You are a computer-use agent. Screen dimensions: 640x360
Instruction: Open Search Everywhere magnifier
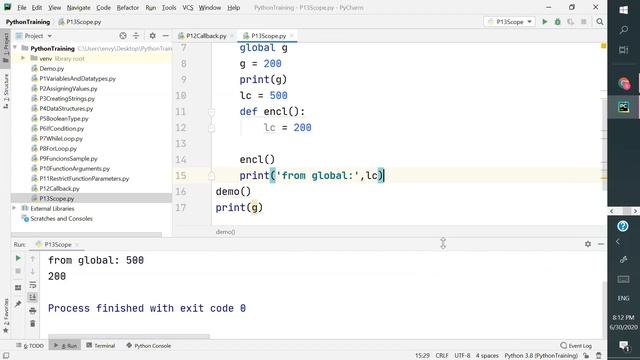click(x=600, y=22)
